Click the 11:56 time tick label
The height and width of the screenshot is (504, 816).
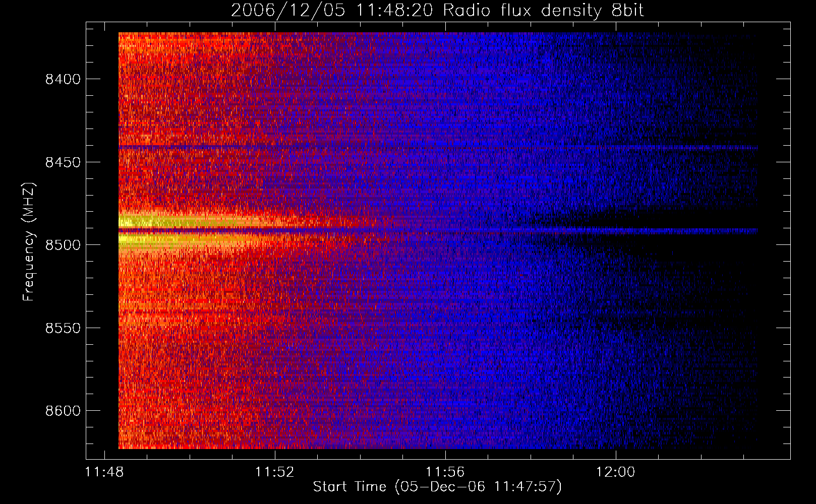(x=445, y=472)
